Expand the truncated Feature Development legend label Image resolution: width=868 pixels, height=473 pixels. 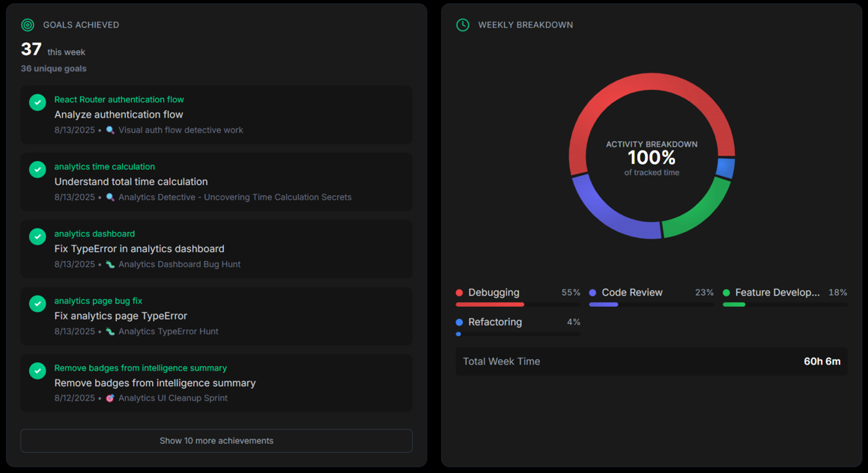pos(777,292)
